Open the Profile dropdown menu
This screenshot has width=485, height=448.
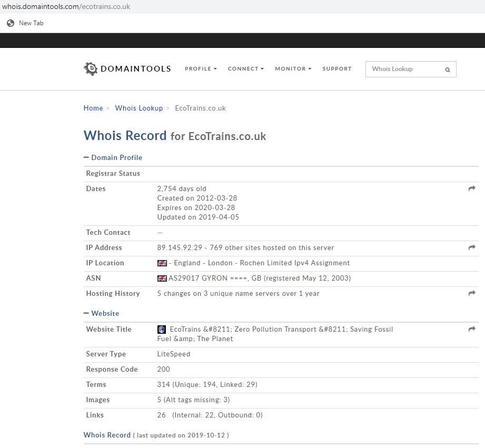click(201, 69)
